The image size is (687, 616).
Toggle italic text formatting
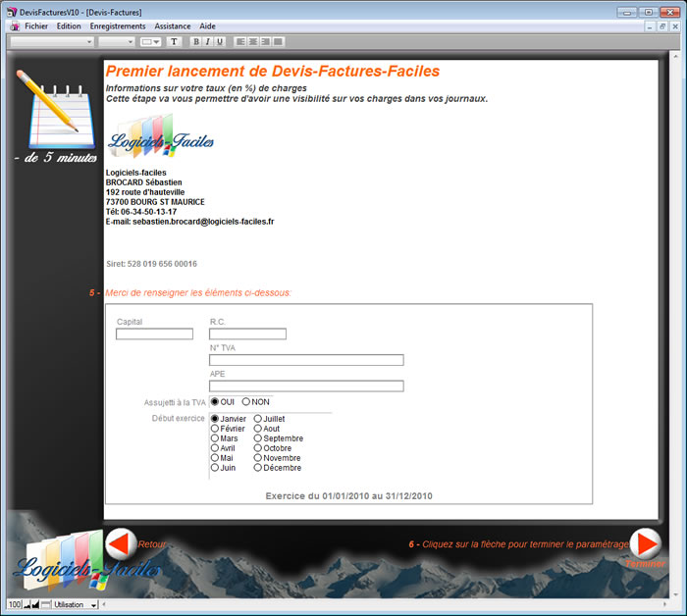pyautogui.click(x=208, y=42)
